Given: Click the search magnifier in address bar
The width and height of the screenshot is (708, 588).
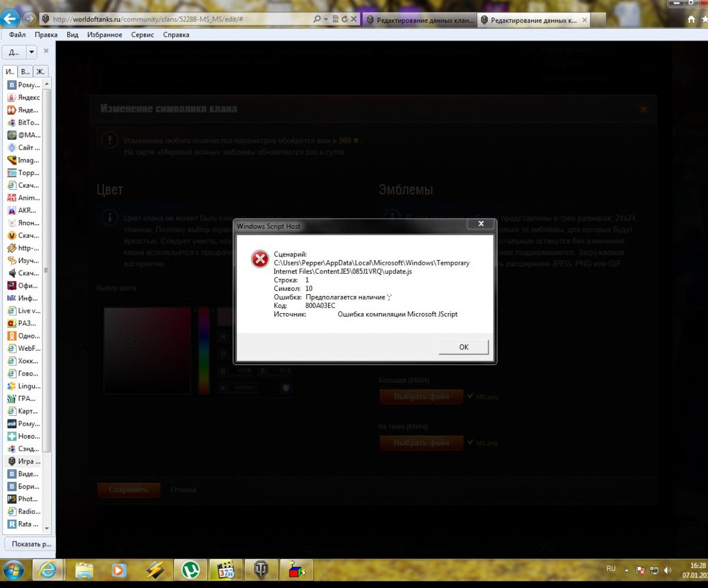Looking at the screenshot, I should (317, 19).
